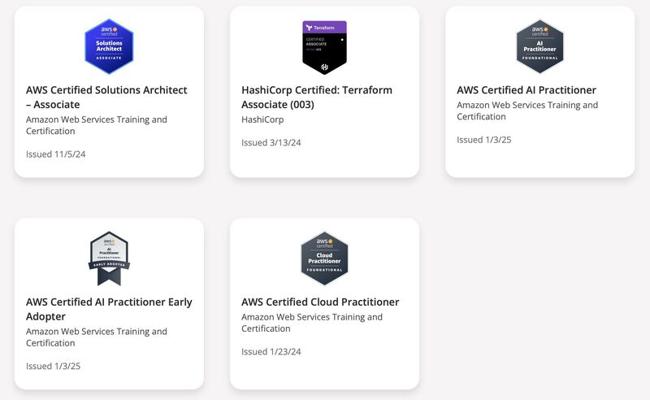The width and height of the screenshot is (650, 400).
Task: Open AWS Certified AI Practitioner title link
Action: coord(526,90)
